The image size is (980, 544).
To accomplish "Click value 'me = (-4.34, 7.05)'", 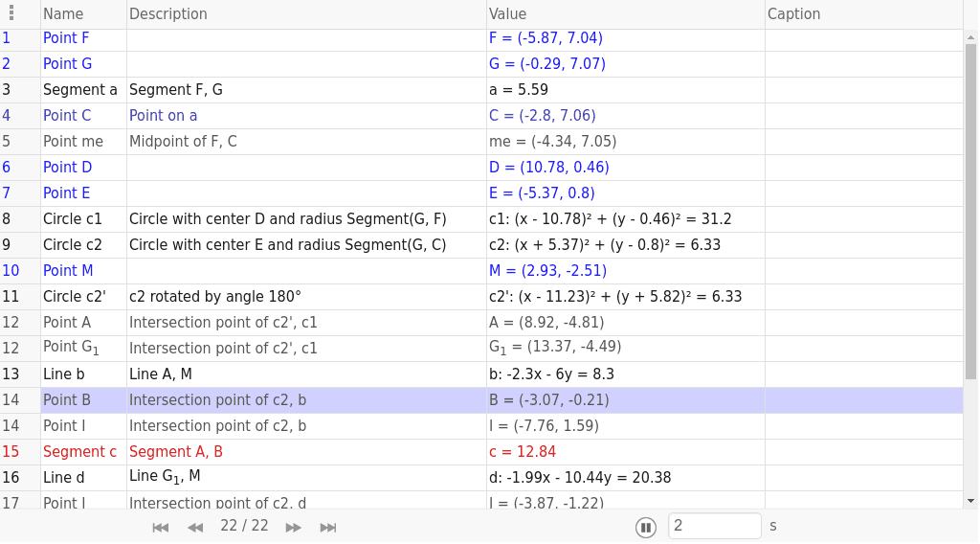I will pyautogui.click(x=552, y=142).
